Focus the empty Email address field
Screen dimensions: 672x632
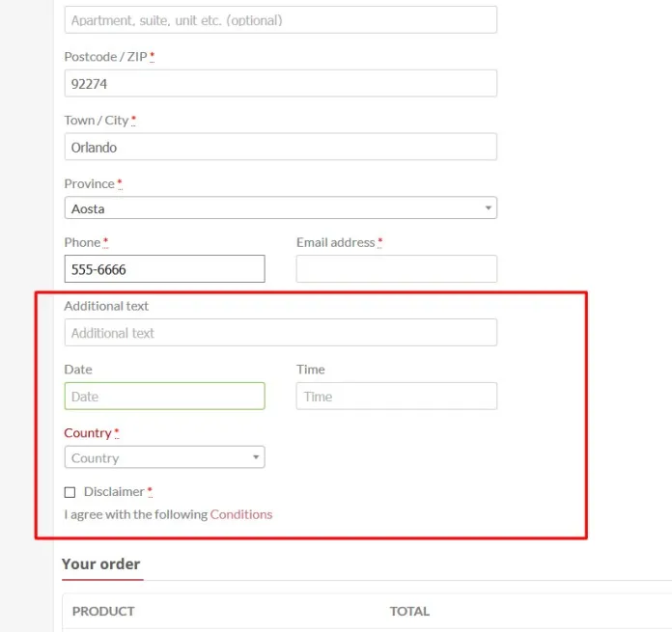click(x=396, y=269)
